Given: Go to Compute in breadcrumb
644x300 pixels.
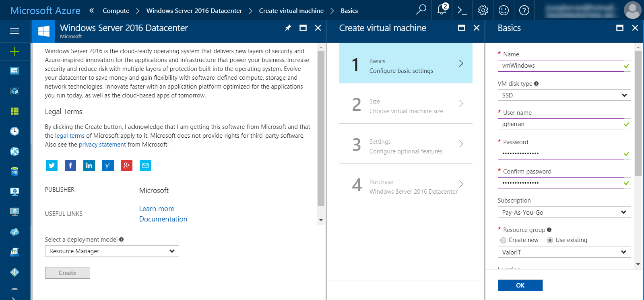Looking at the screenshot, I should click(x=116, y=10).
